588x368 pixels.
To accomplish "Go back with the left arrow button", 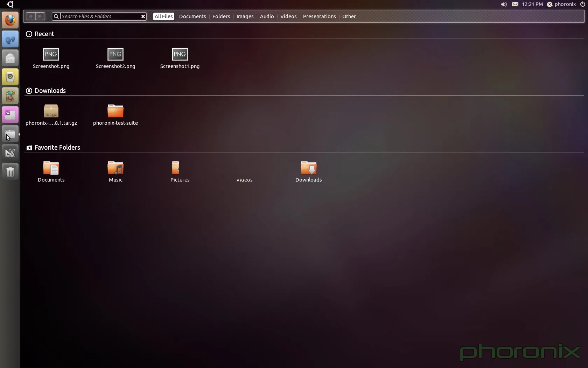I will click(x=31, y=16).
